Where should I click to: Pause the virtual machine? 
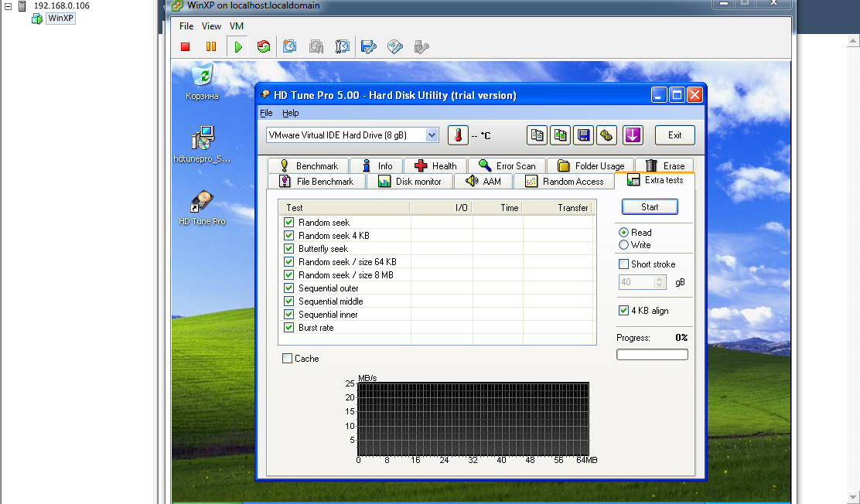tap(211, 47)
